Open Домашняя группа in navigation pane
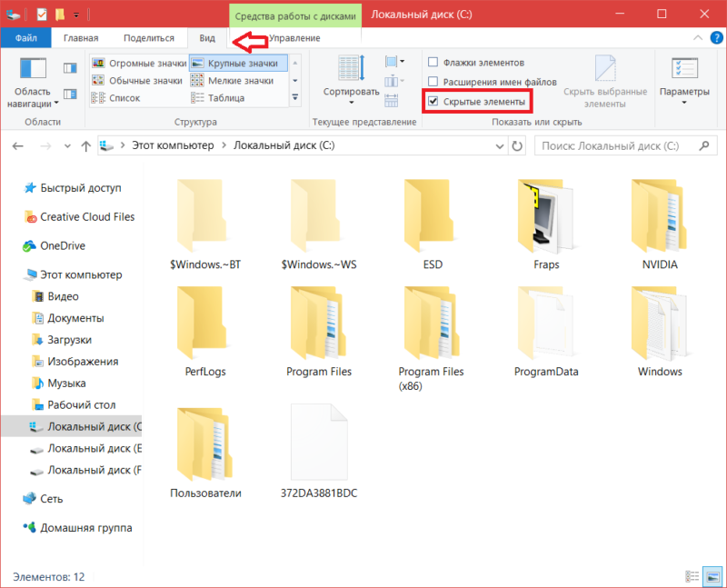Screen dimensions: 727x588 [x=78, y=528]
